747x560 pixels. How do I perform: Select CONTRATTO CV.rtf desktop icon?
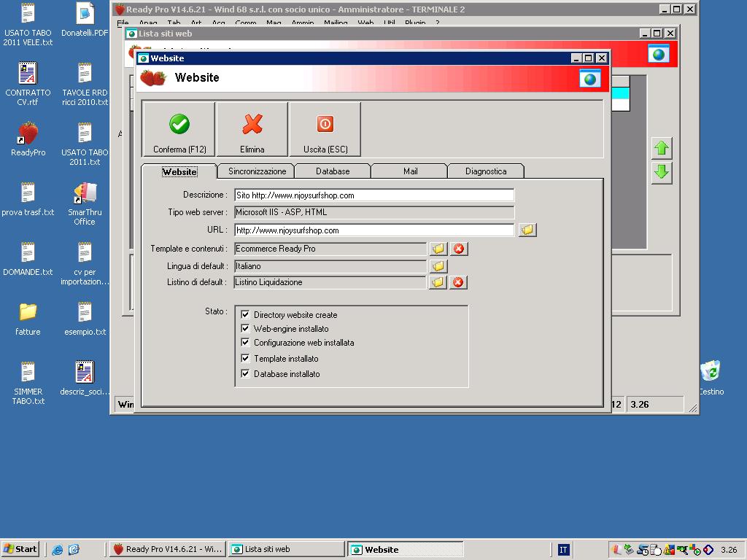point(28,84)
